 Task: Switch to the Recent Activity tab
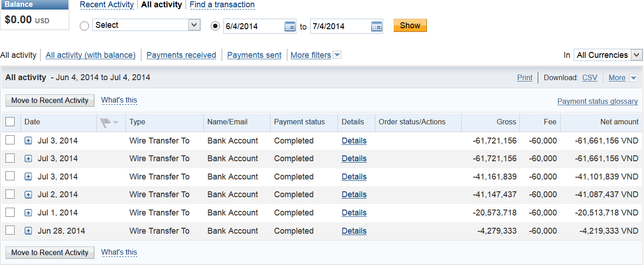[x=107, y=5]
